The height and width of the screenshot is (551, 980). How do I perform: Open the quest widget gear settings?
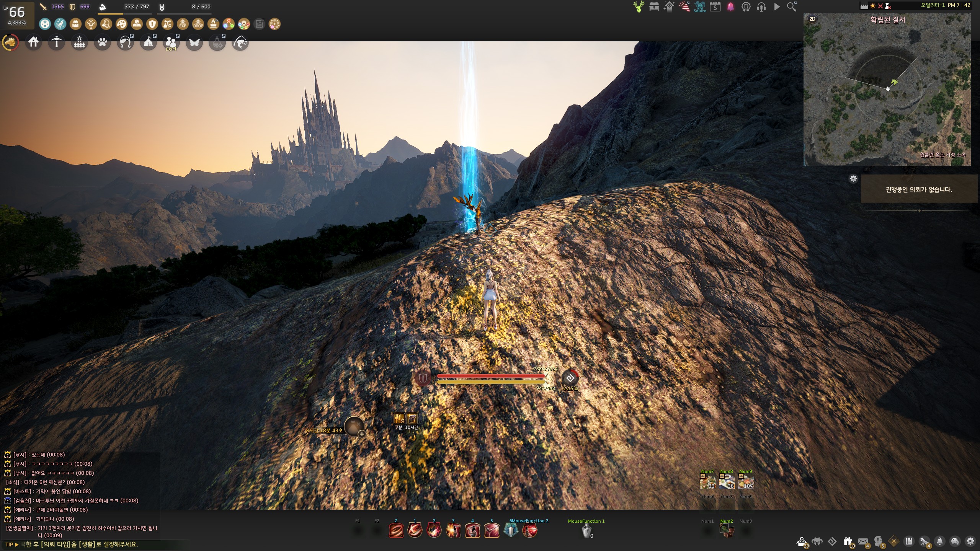853,179
